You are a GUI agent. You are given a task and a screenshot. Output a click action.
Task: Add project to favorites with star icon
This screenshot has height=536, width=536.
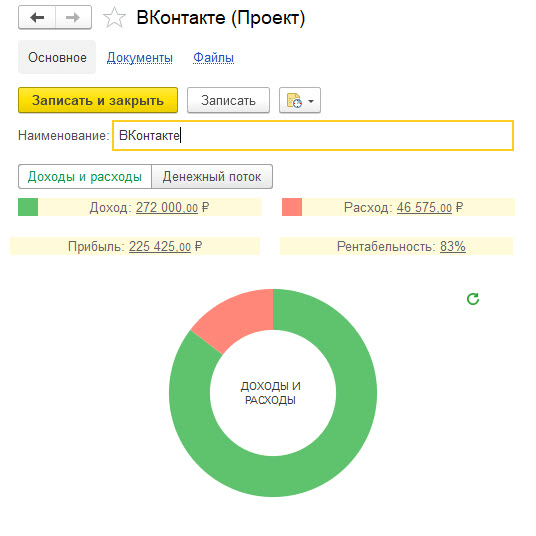pos(115,18)
